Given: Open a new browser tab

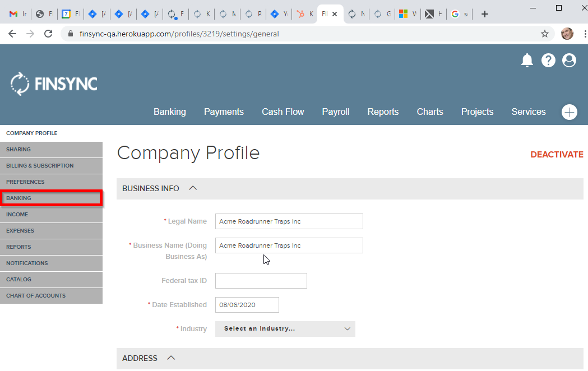Looking at the screenshot, I should click(485, 14).
